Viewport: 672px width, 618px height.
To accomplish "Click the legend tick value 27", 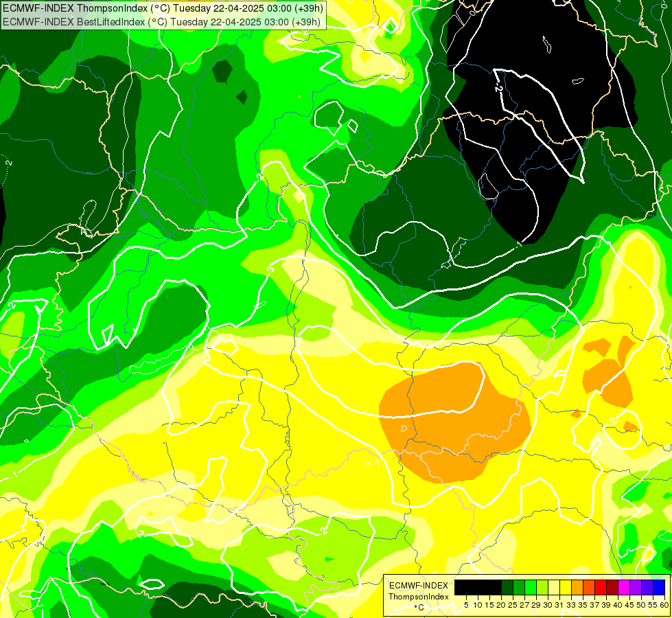I will [524, 605].
